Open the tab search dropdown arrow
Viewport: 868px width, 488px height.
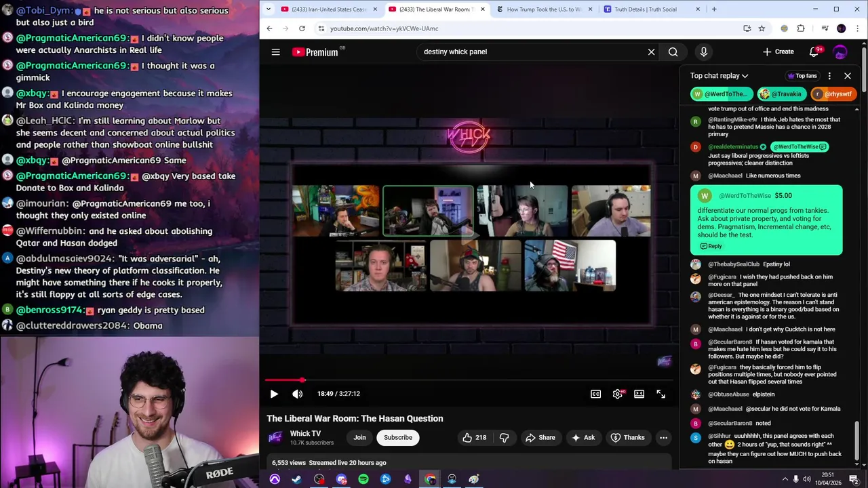pyautogui.click(x=269, y=9)
